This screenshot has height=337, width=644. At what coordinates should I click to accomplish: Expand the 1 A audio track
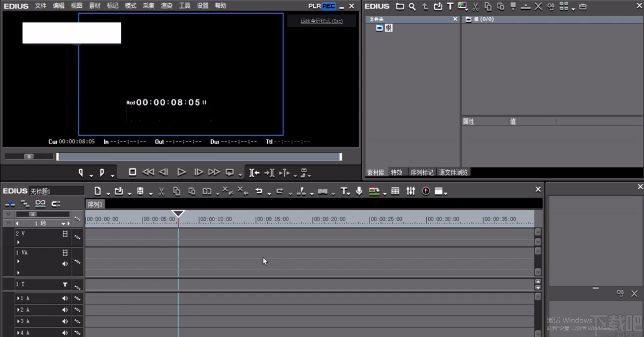[18, 298]
